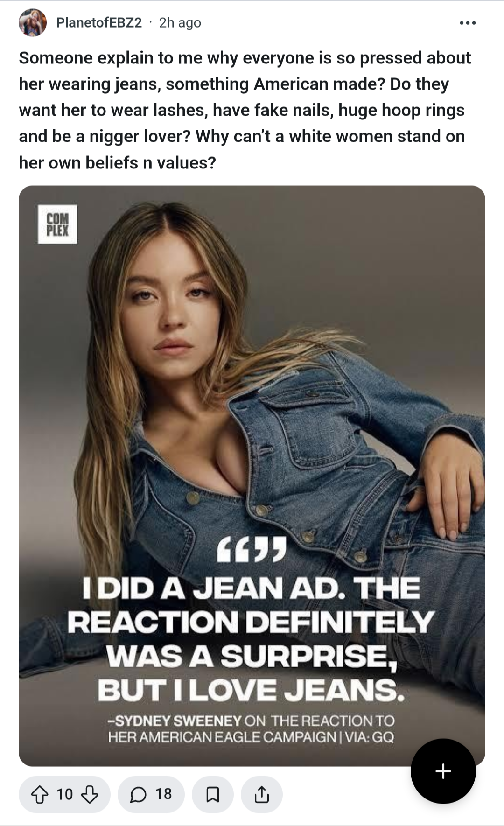This screenshot has width=504, height=826.
Task: Open the three-dot overflow menu
Action: pyautogui.click(x=468, y=23)
